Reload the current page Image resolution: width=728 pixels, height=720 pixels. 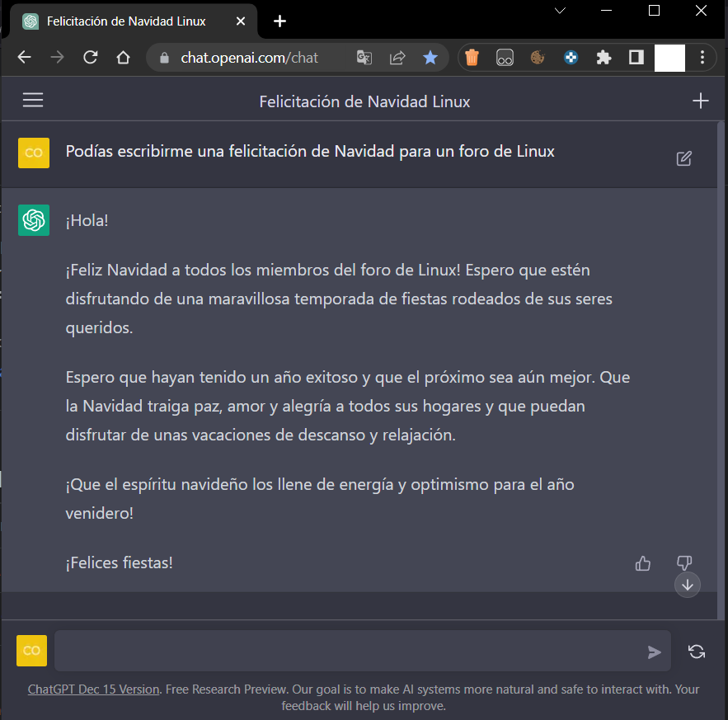pyautogui.click(x=90, y=58)
